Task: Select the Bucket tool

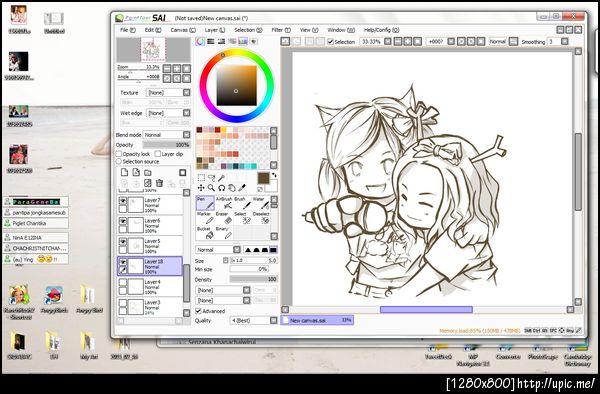Action: pyautogui.click(x=205, y=233)
